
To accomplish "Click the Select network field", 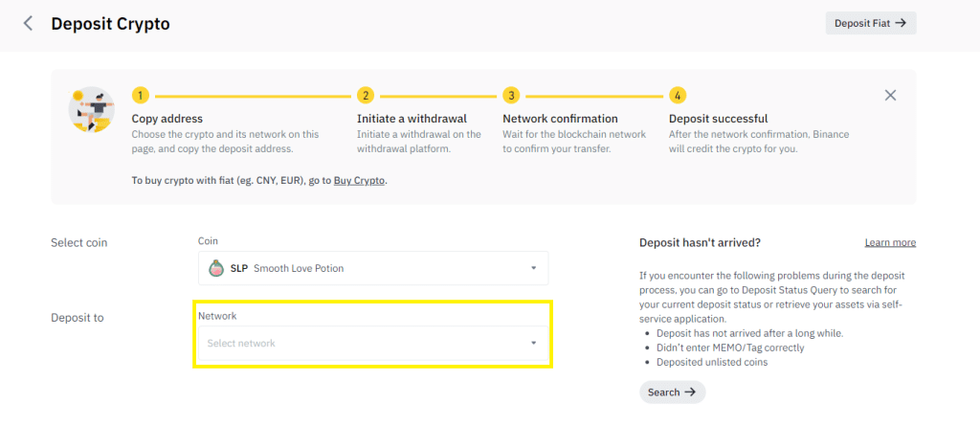I will point(364,343).
